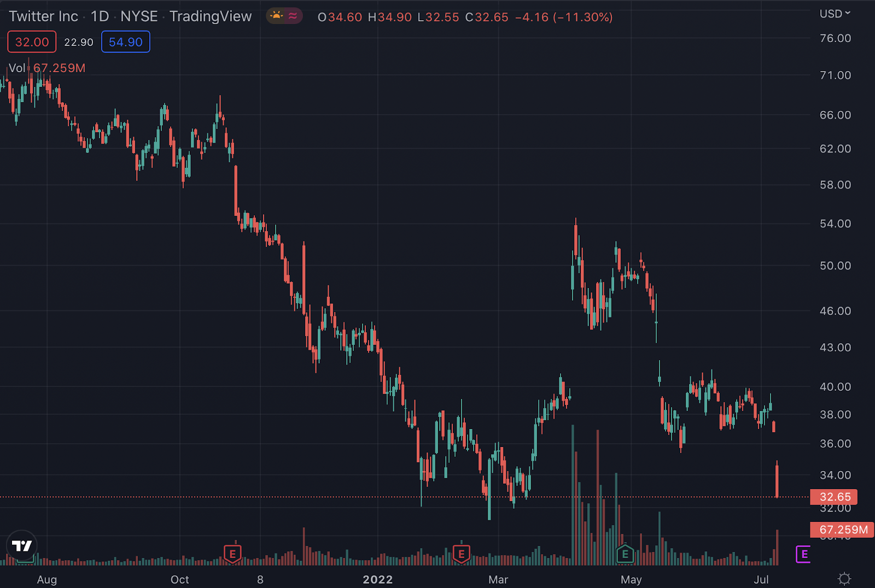The width and height of the screenshot is (875, 588).
Task: Click the 46.00 price axis label
Action: 835,311
